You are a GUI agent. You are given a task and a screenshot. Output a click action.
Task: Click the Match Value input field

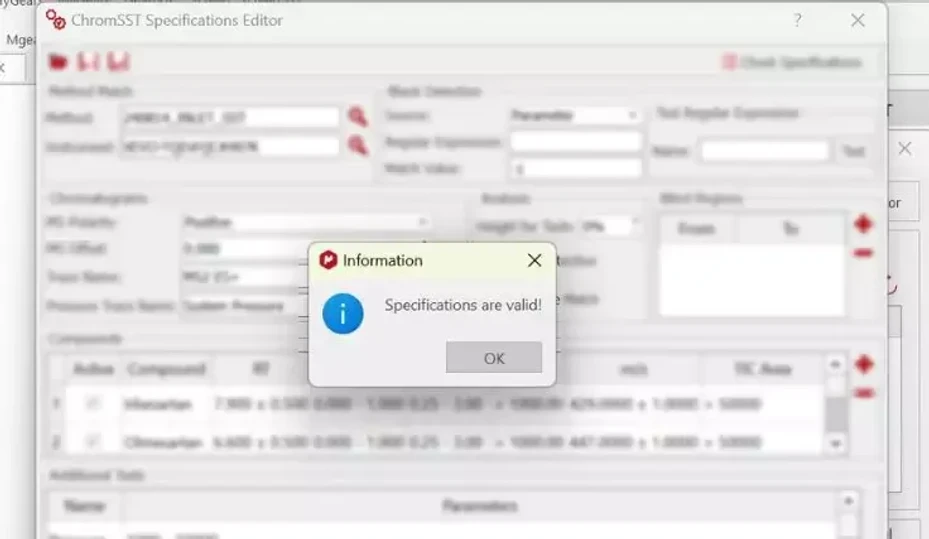pos(575,169)
